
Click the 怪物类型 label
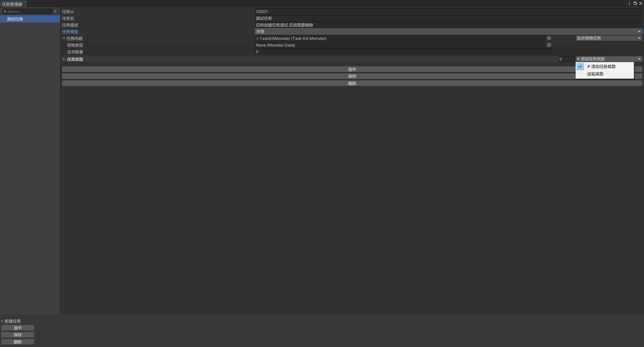(75, 45)
